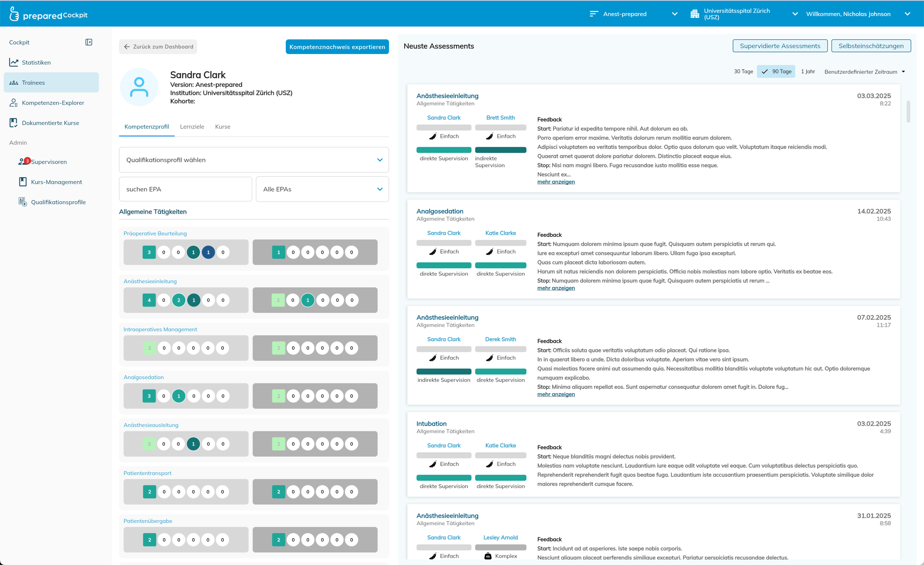Select the 90 Tage time filter
Screen dimensions: 924x565
[776, 72]
